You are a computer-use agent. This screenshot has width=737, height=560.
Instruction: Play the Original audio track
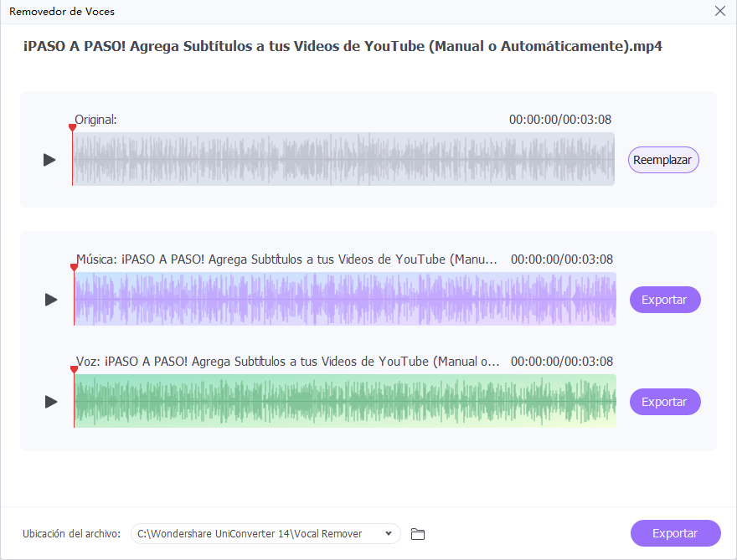[x=49, y=159]
